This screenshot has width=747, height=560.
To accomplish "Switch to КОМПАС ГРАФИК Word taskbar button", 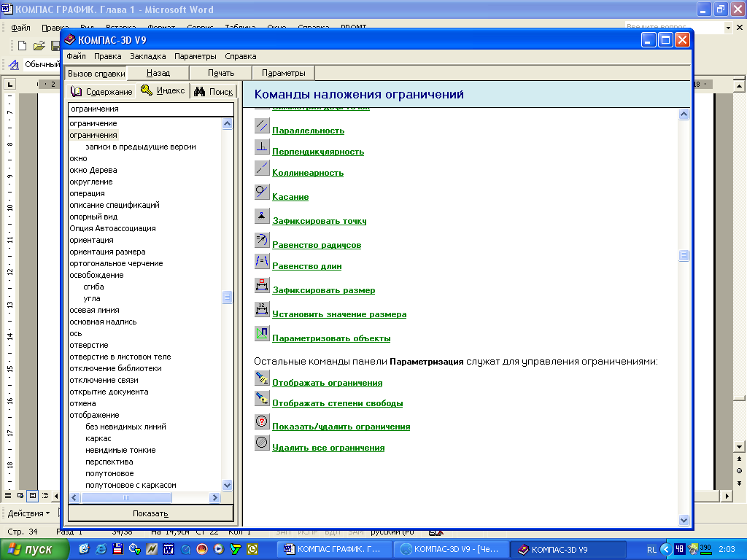I will pyautogui.click(x=334, y=550).
